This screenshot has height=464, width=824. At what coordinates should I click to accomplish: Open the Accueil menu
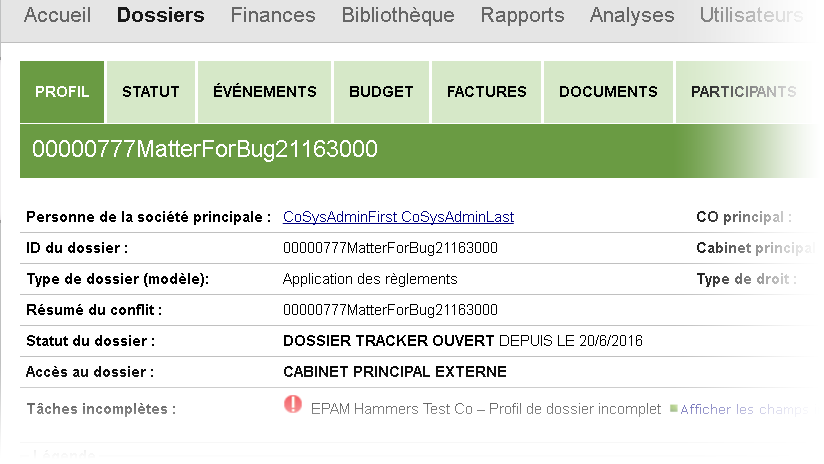click(x=57, y=15)
